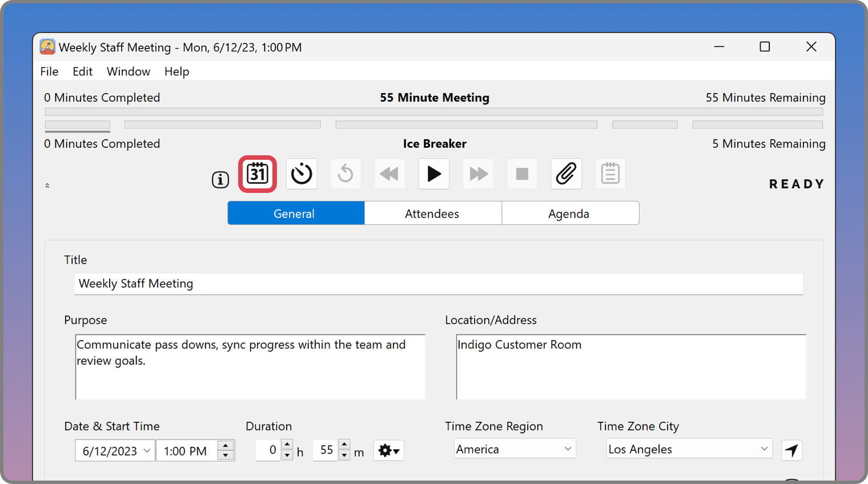Screen dimensions: 868x484
Task: Collapse the toolbar with the double chevron
Action: [x=47, y=185]
